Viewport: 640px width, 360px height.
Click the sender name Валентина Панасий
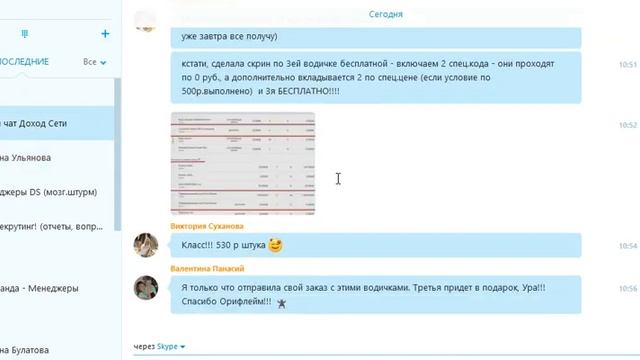point(207,269)
